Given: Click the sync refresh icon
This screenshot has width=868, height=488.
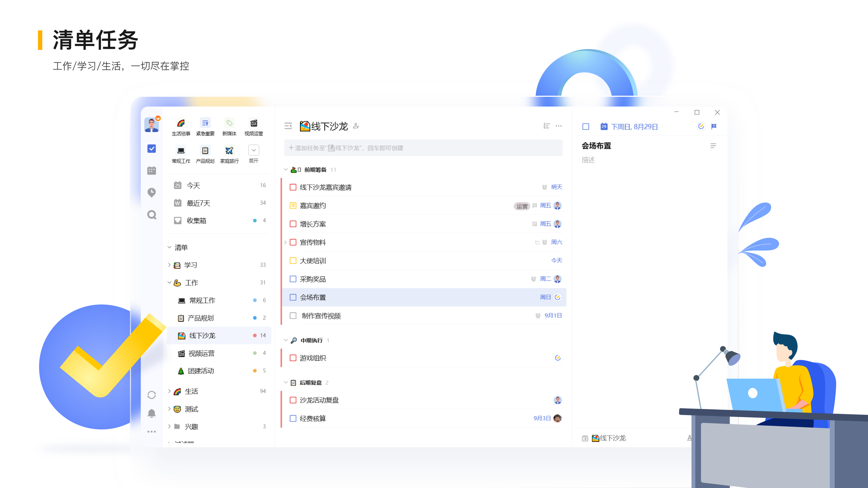Looking at the screenshot, I should [x=152, y=395].
